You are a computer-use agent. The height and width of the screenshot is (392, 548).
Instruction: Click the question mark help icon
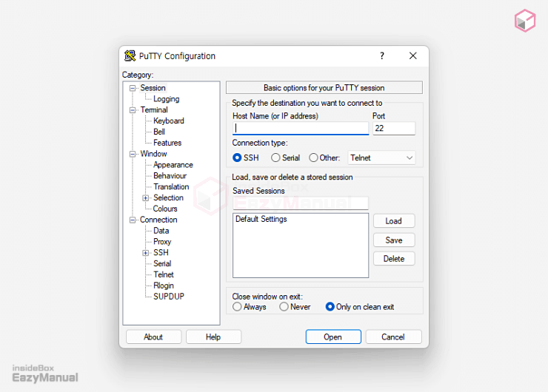(382, 56)
